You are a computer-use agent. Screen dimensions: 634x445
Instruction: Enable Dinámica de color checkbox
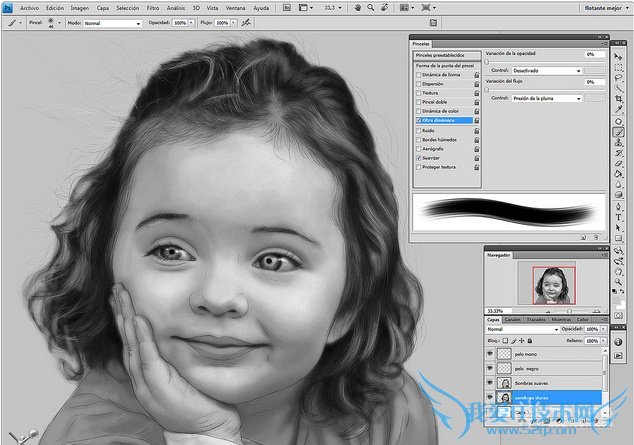(x=418, y=111)
